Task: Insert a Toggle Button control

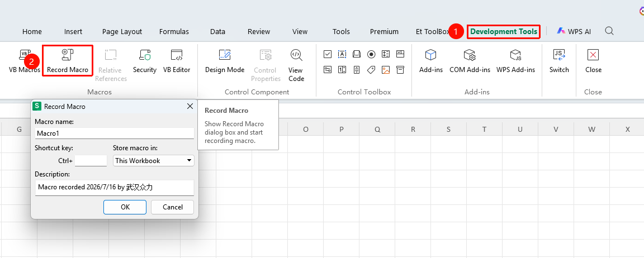Action: [328, 70]
